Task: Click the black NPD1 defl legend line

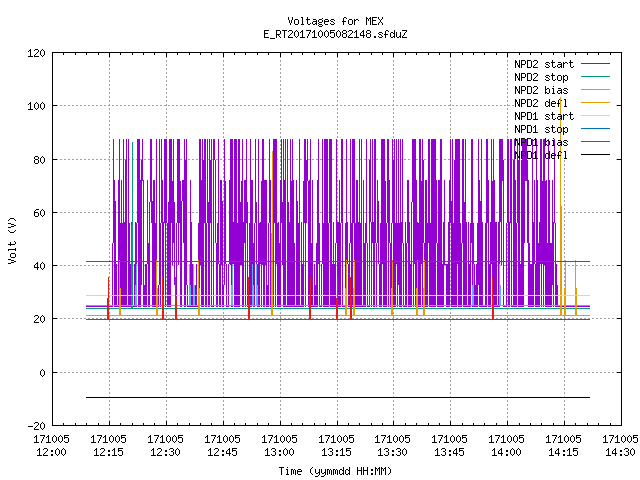Action: 595,155
